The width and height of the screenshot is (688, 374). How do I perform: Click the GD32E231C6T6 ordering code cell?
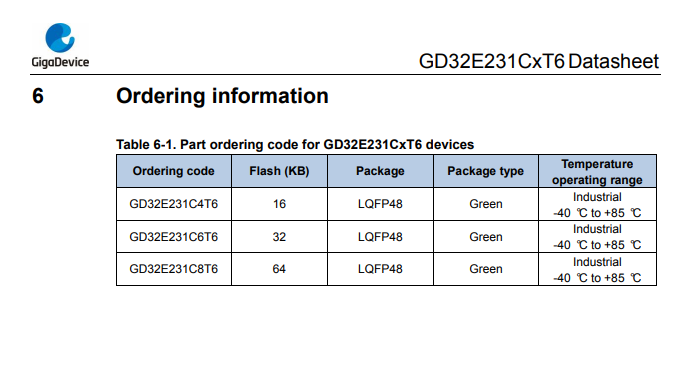174,237
